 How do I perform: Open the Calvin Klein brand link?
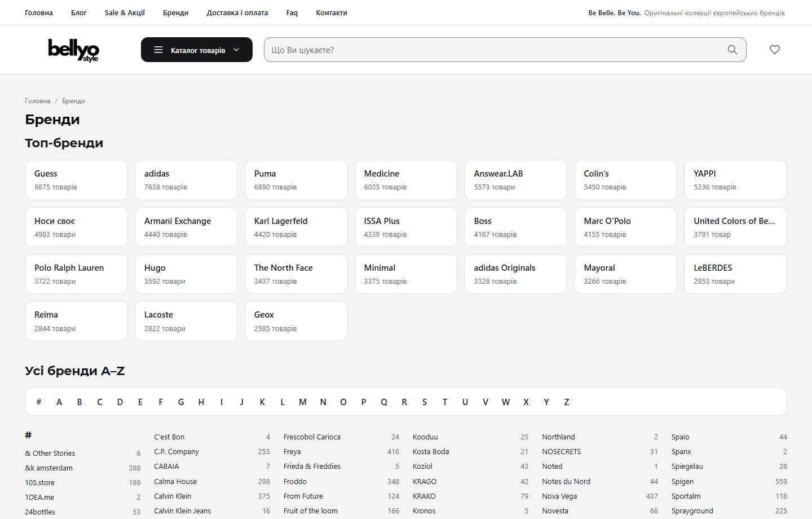click(x=173, y=496)
